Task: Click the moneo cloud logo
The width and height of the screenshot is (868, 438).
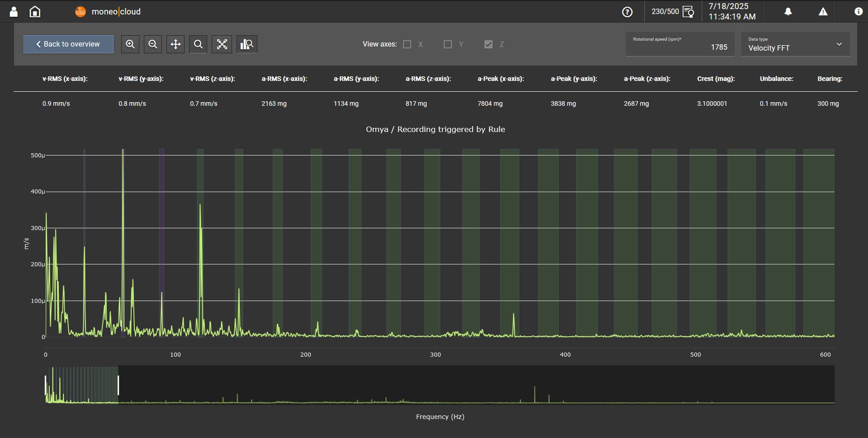Action: pyautogui.click(x=107, y=11)
